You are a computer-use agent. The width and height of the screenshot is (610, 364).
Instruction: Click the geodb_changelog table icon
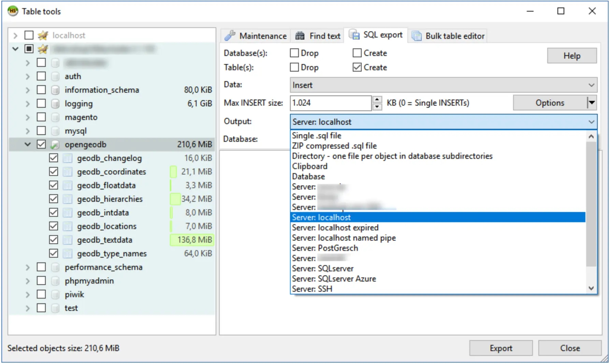pyautogui.click(x=68, y=158)
